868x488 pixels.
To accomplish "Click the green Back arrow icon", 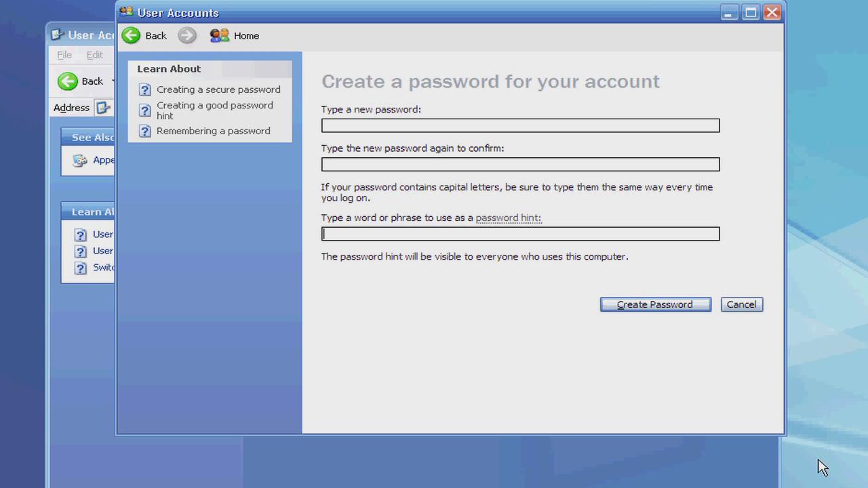I will 130,35.
